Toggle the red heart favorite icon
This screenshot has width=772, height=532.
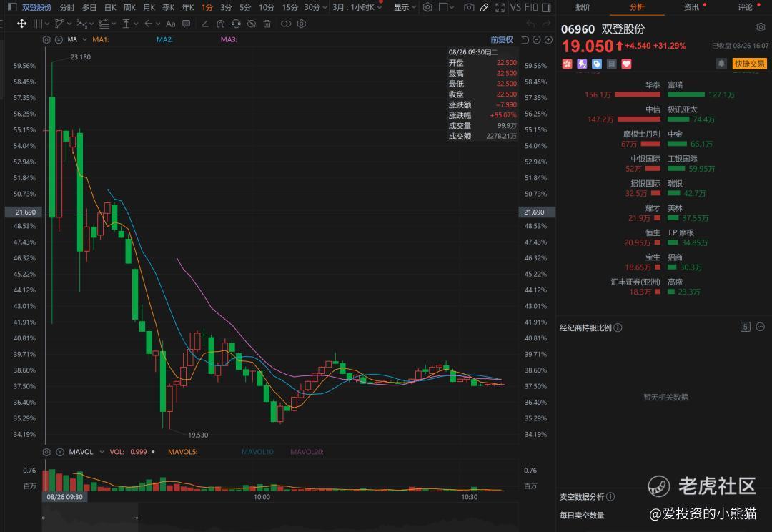626,64
